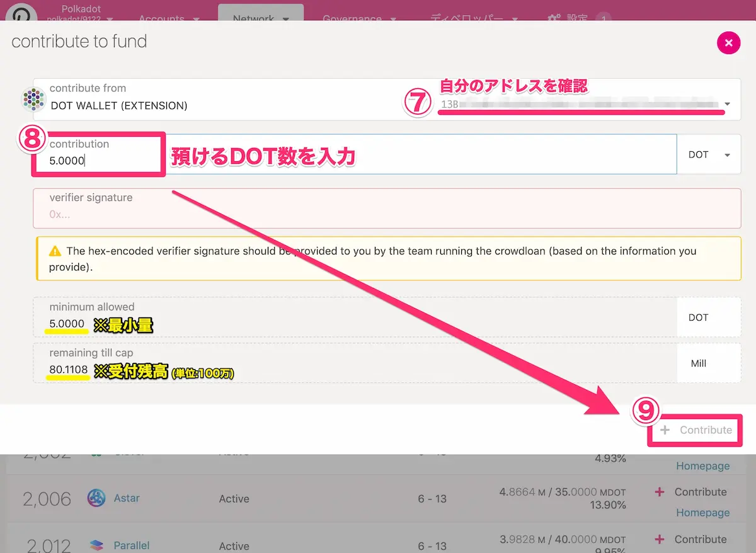The width and height of the screenshot is (756, 553).
Task: Contribute to the Astar crowdloan row
Action: [691, 492]
